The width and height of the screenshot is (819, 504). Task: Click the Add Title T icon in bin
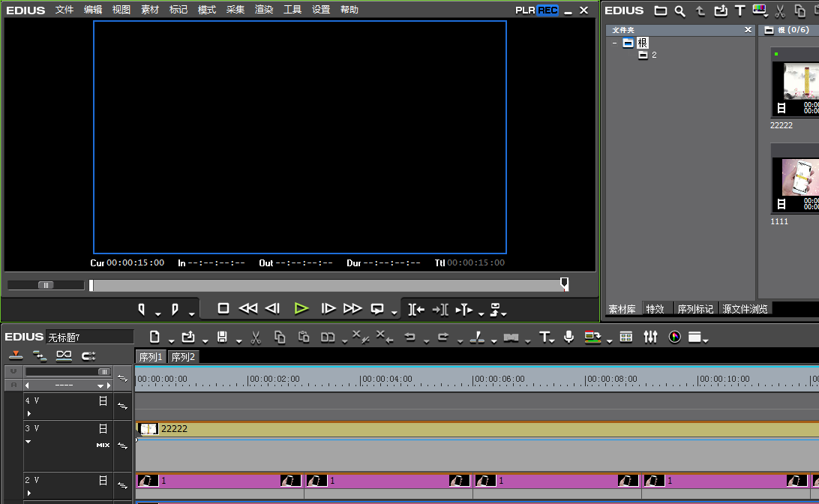(x=739, y=10)
